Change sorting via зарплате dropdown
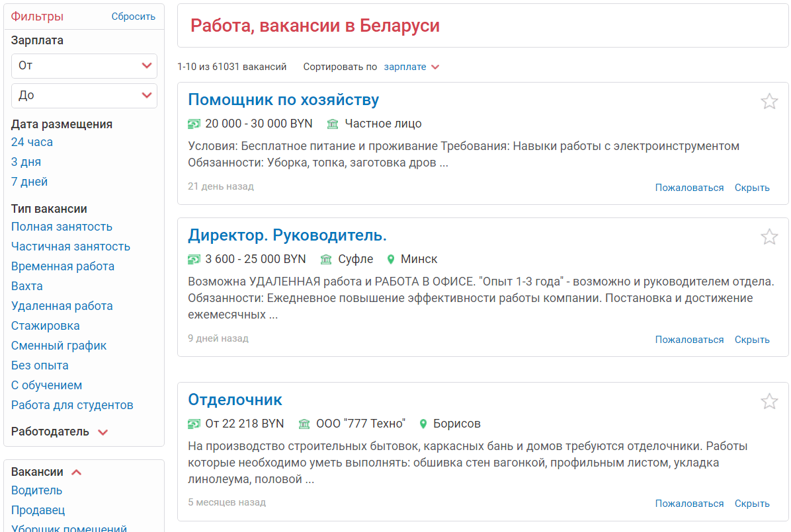Image resolution: width=791 pixels, height=532 pixels. pos(411,67)
